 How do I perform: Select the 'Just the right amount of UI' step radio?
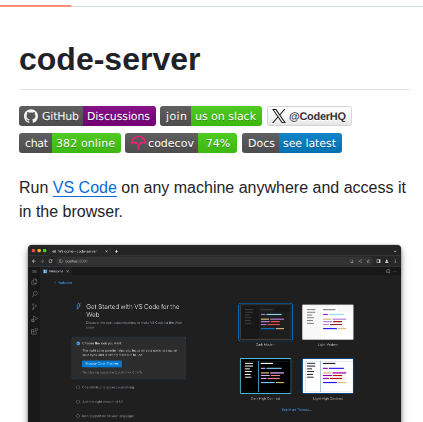(x=78, y=402)
